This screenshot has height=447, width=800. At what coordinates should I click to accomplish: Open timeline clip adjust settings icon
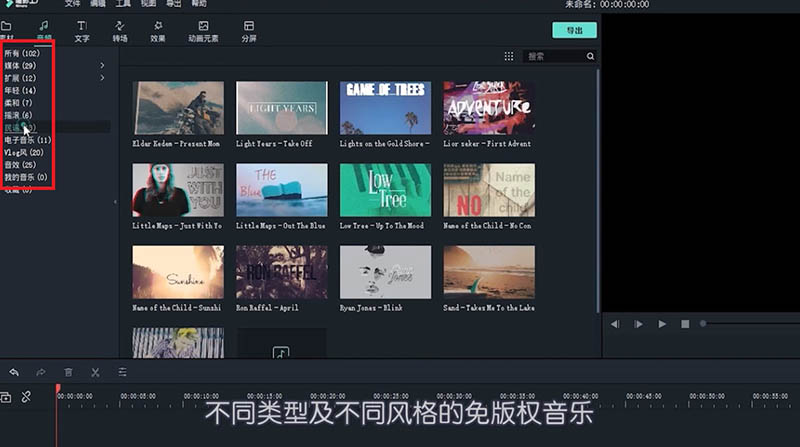(x=122, y=372)
